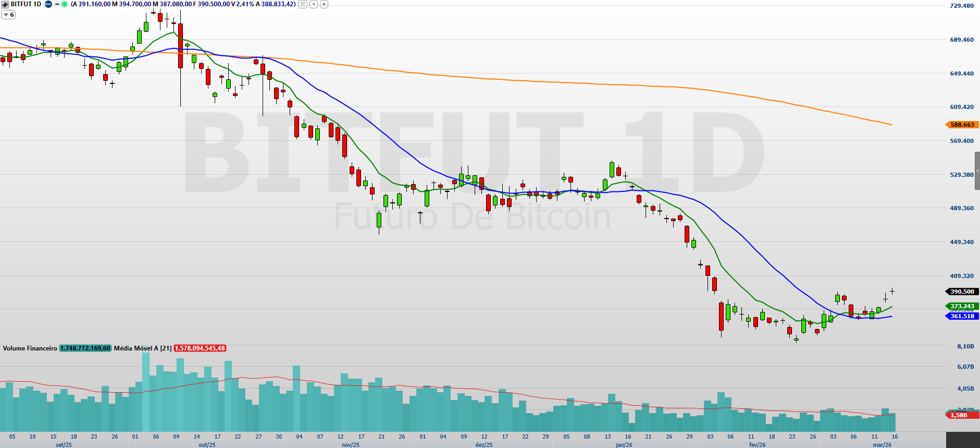Click the teal Volume Financeiro value badge
This screenshot has width=980, height=448.
85,348
